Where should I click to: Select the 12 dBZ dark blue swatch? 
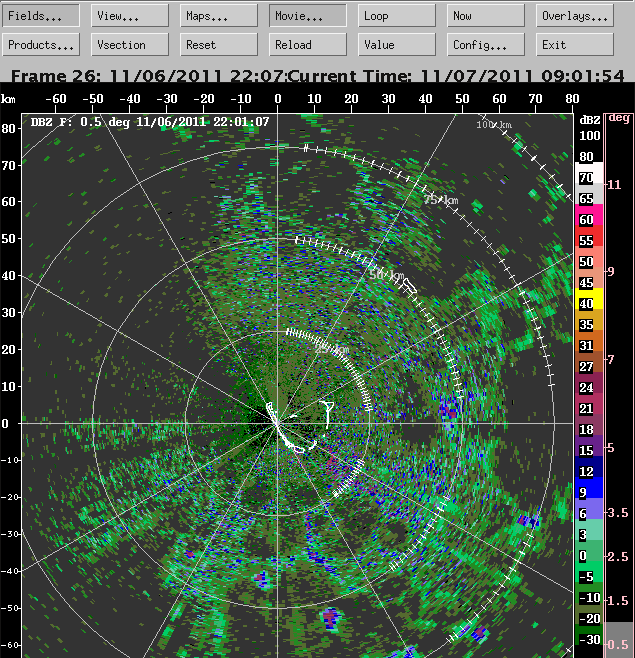click(x=589, y=467)
